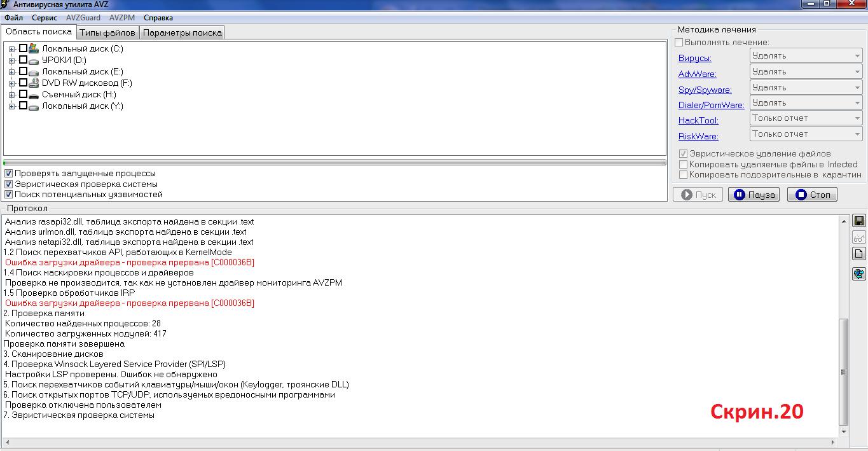Expand the Съемный диск (H:) node
Viewport: 868px width, 451px height.
tap(11, 95)
